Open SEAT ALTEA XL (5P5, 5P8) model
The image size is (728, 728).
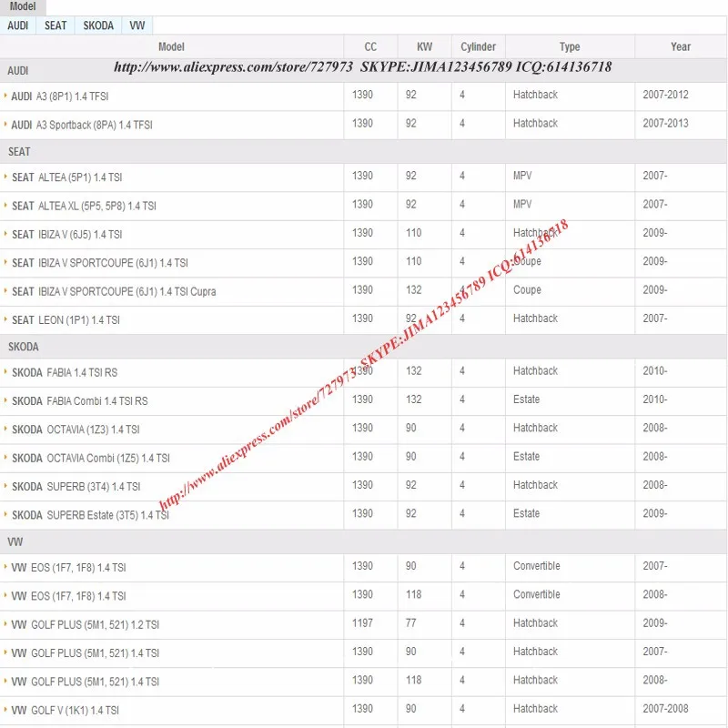click(x=84, y=207)
